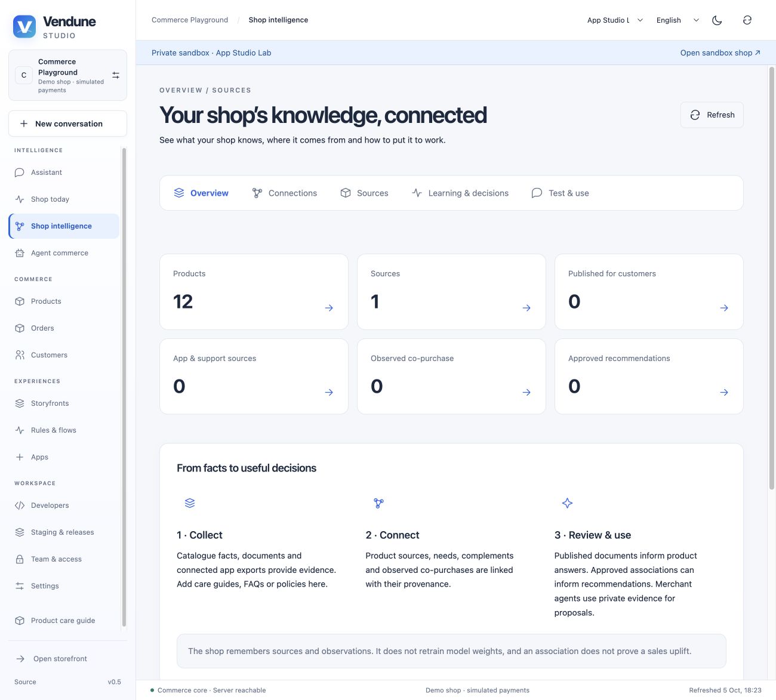
Task: Open App & support sources card
Action: click(x=254, y=377)
